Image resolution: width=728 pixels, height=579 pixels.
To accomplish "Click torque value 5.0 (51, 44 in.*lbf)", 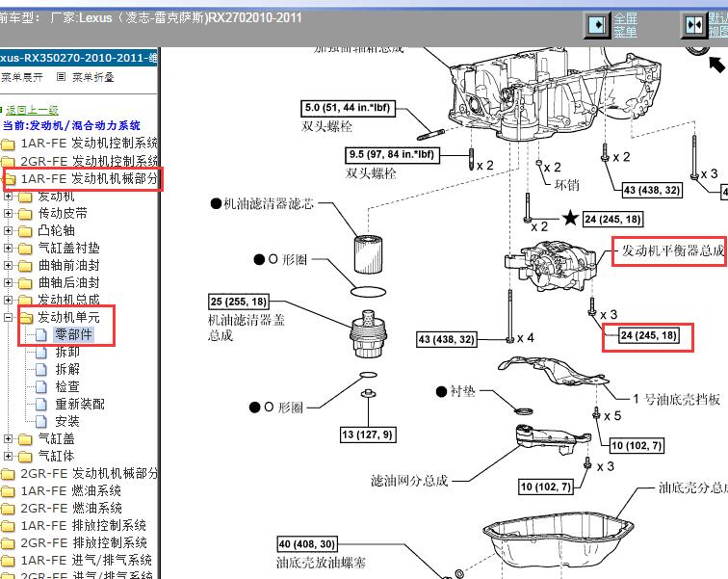I will tap(348, 108).
